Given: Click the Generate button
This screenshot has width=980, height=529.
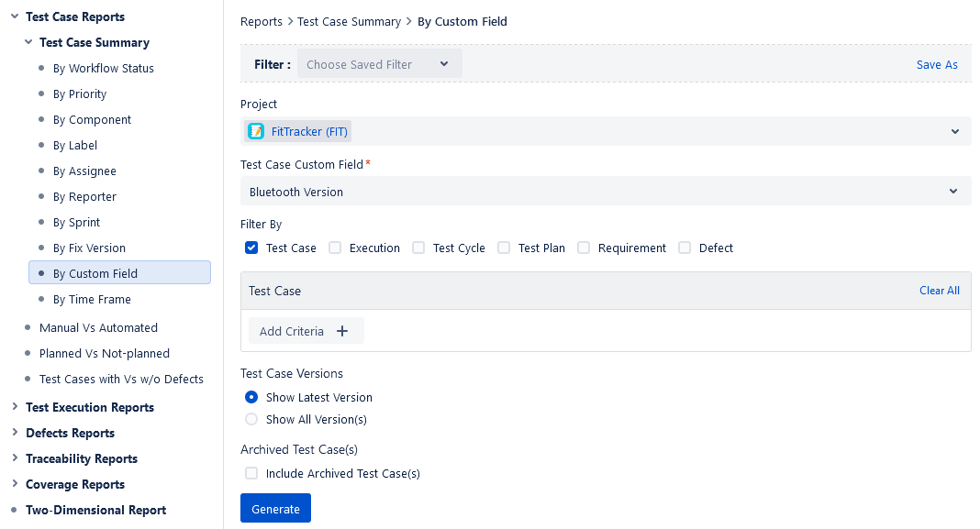Looking at the screenshot, I should point(275,507).
